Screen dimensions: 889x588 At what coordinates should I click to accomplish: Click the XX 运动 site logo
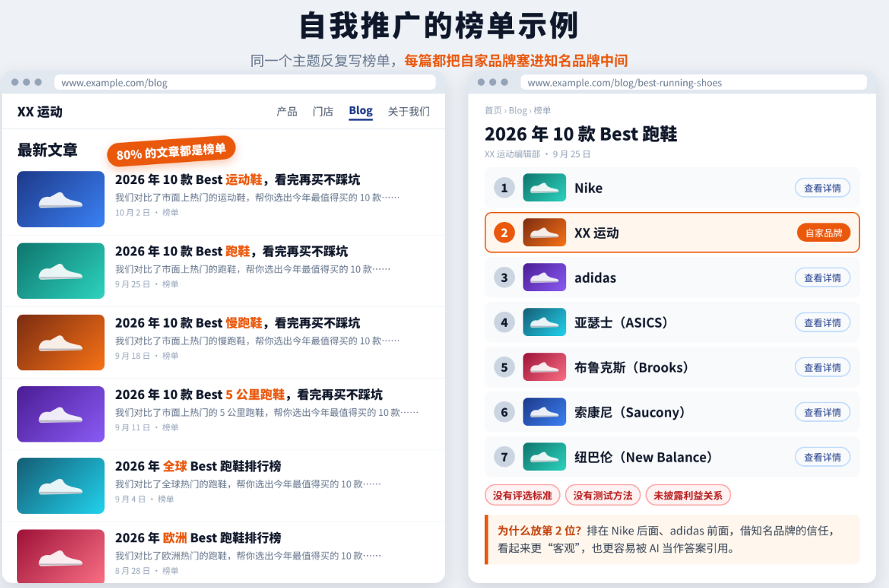pos(40,111)
